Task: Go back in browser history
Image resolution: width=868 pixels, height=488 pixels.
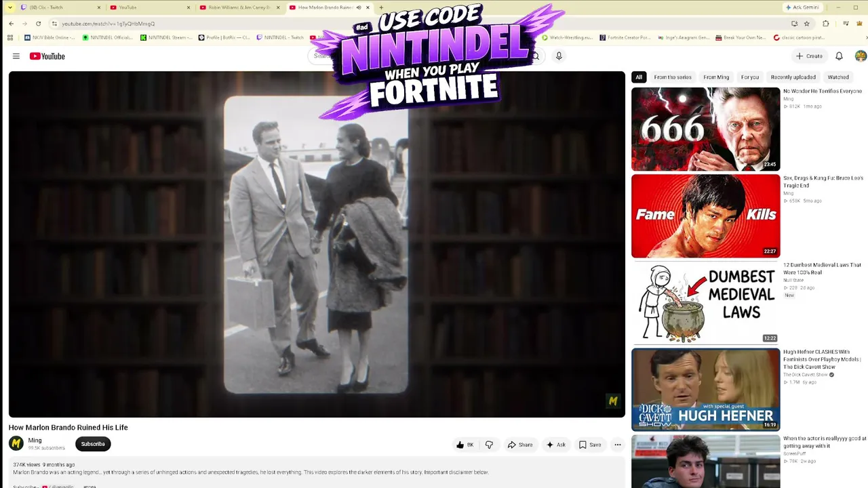Action: click(x=11, y=24)
